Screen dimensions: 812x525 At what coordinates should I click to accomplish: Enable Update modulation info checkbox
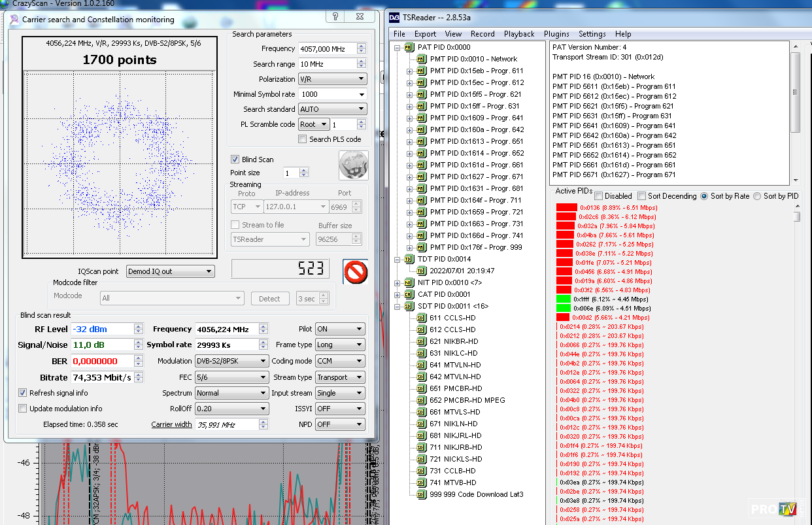click(x=24, y=409)
